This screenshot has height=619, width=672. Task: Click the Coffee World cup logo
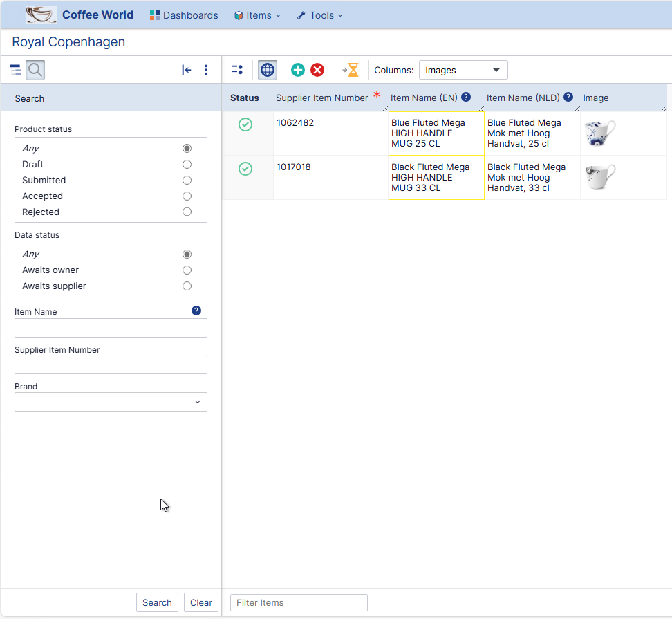click(x=41, y=15)
